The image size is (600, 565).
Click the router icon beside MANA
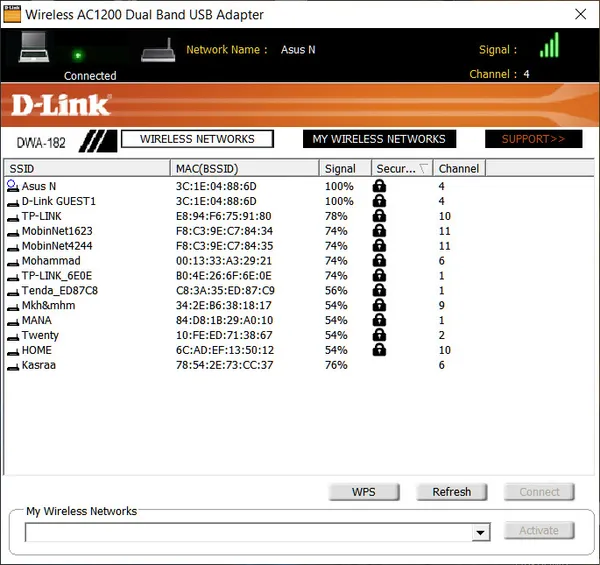tap(13, 322)
